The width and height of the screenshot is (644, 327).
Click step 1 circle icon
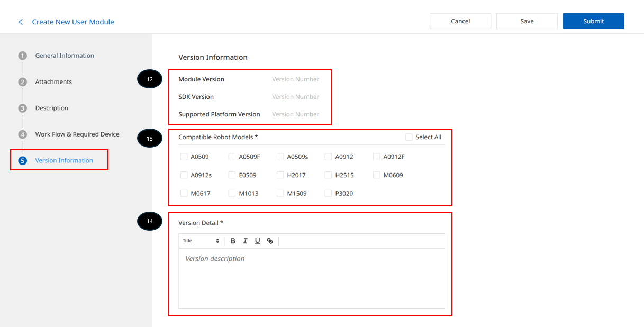[x=22, y=56]
